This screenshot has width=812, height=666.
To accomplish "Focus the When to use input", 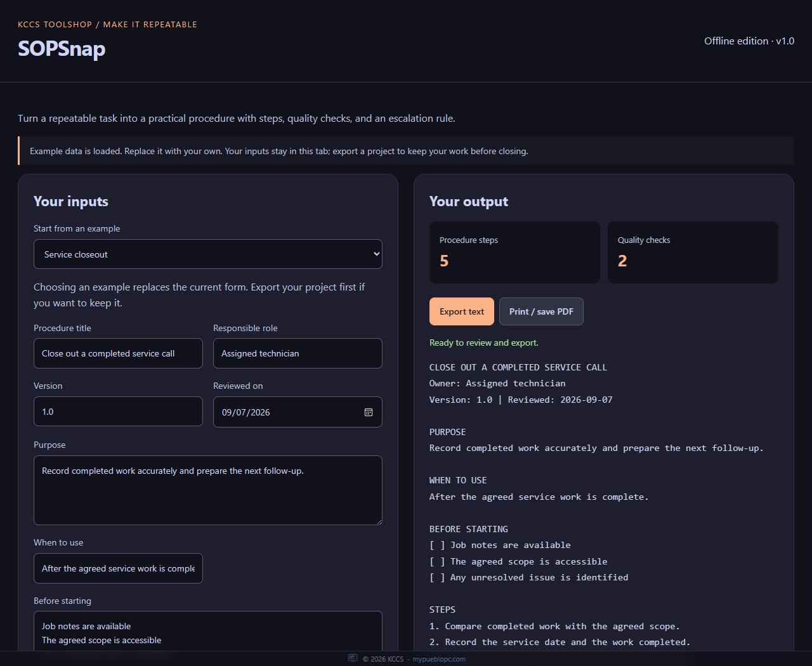I will click(118, 568).
